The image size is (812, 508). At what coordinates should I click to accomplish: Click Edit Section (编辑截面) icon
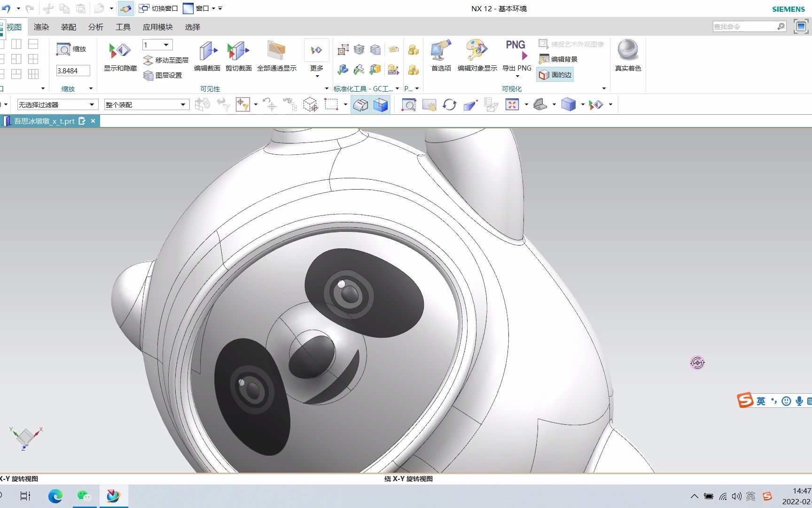[x=207, y=51]
